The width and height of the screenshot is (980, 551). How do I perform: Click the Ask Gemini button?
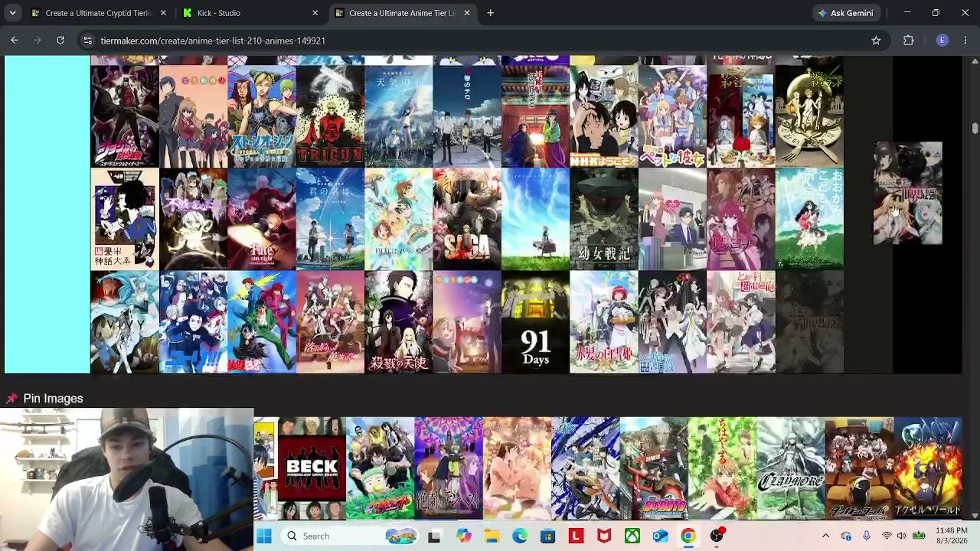(x=845, y=13)
